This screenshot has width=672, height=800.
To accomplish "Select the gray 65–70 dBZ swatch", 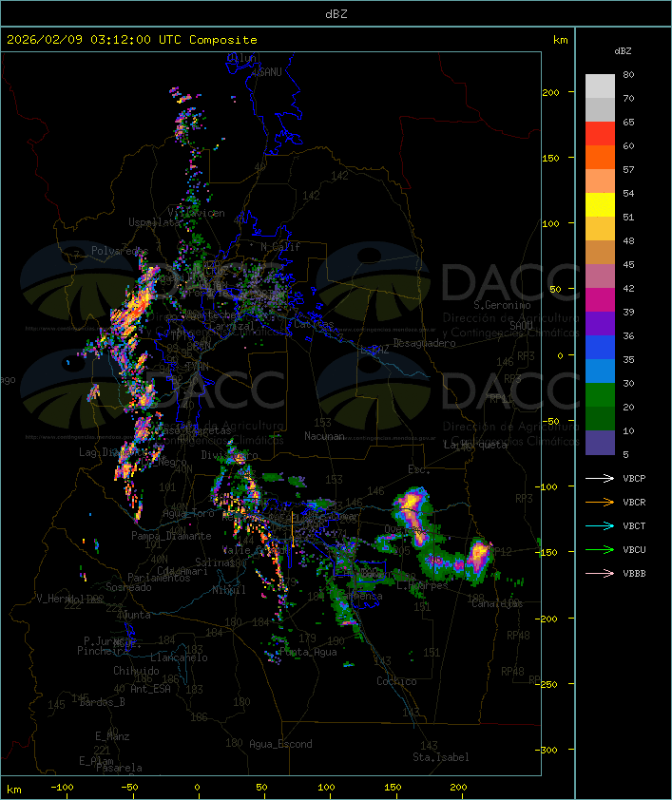I will pyautogui.click(x=600, y=109).
